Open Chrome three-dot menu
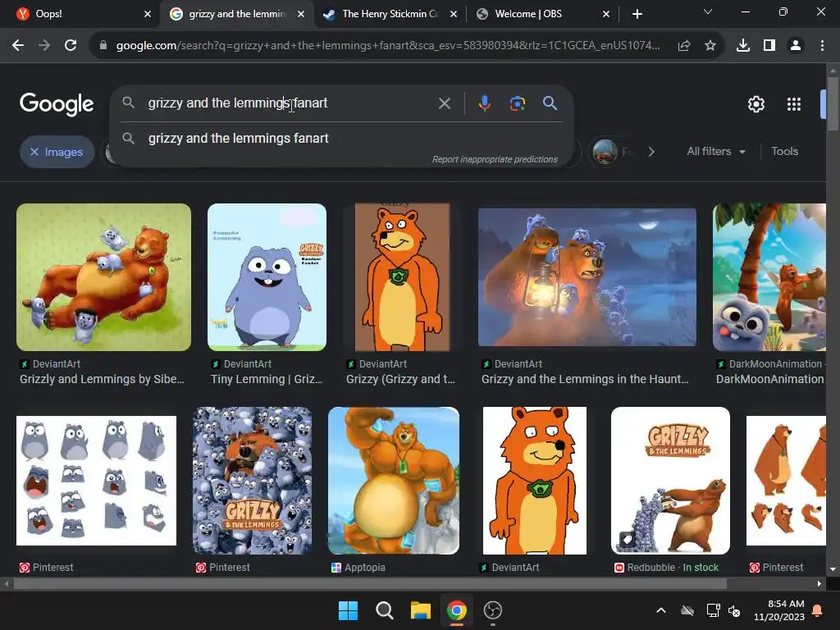840x630 pixels. [x=822, y=46]
